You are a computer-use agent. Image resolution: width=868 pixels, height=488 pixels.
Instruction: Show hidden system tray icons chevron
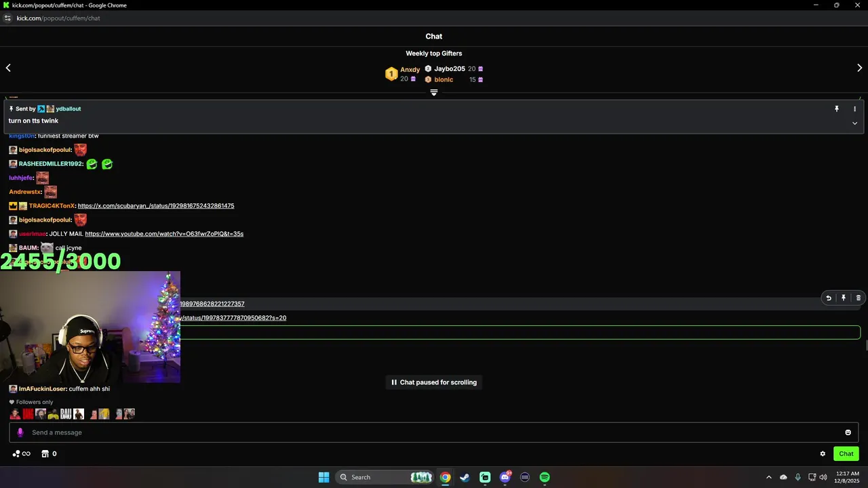coord(768,477)
